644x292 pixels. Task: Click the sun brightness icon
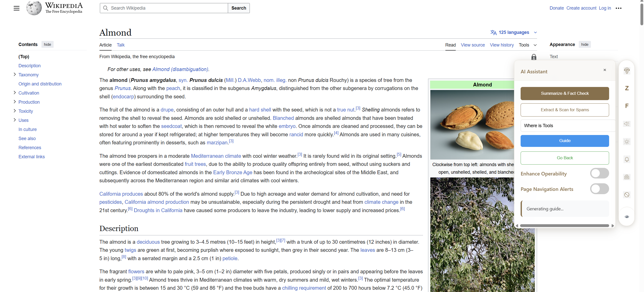click(627, 142)
